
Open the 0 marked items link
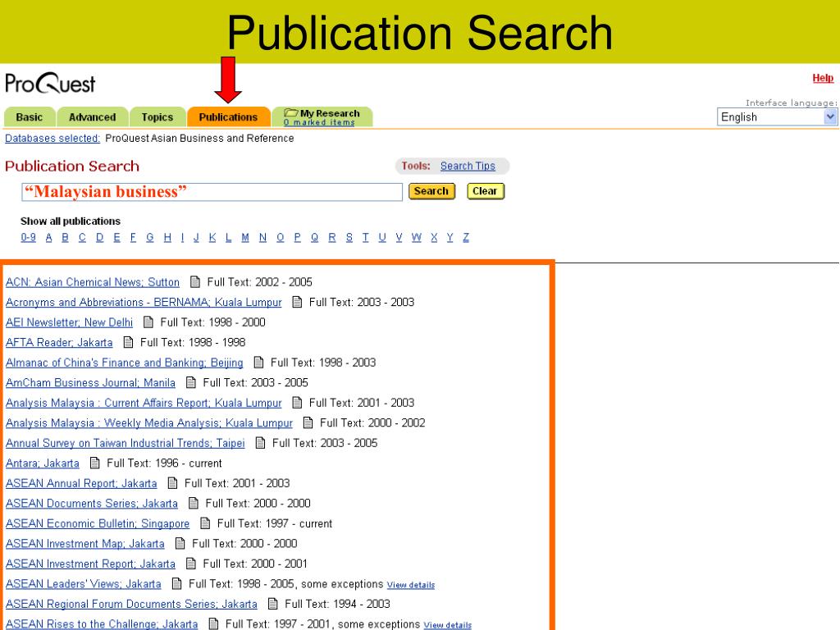point(319,122)
